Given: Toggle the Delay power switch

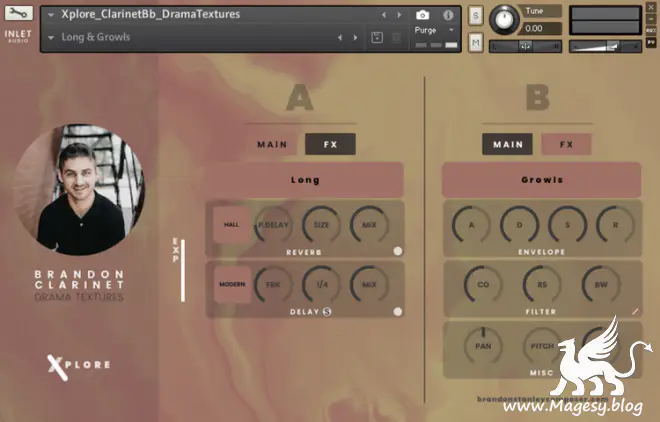Looking at the screenshot, I should (397, 312).
